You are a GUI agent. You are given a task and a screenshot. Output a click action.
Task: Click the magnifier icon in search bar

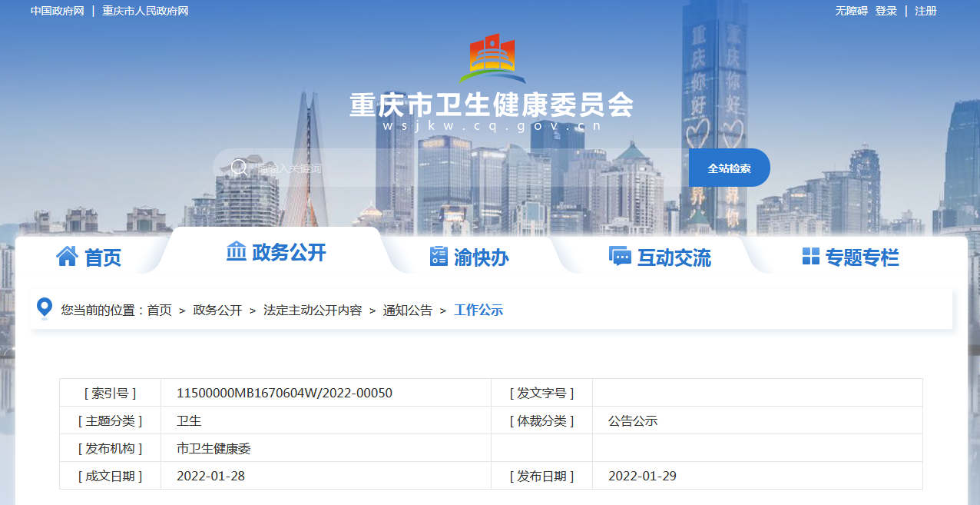click(x=239, y=168)
